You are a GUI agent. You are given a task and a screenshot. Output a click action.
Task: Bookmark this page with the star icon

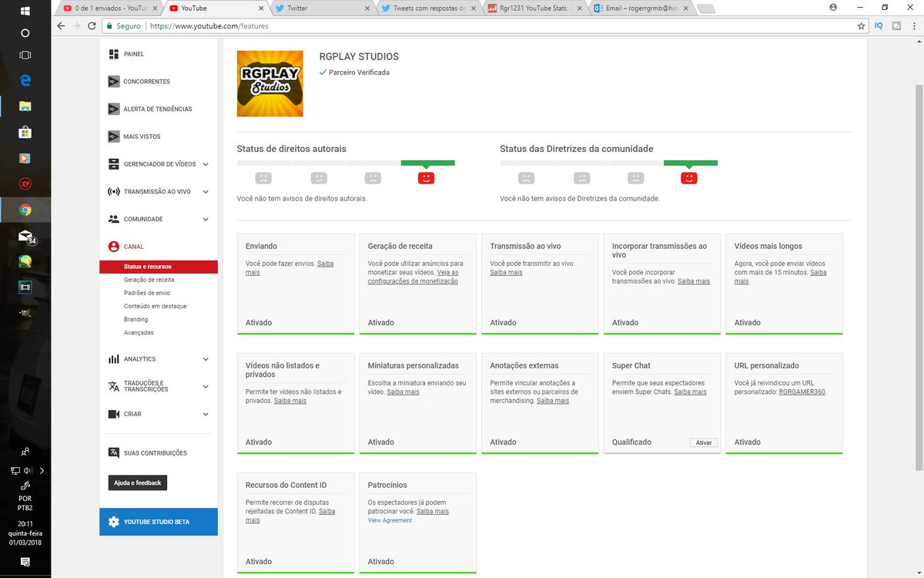(x=862, y=25)
